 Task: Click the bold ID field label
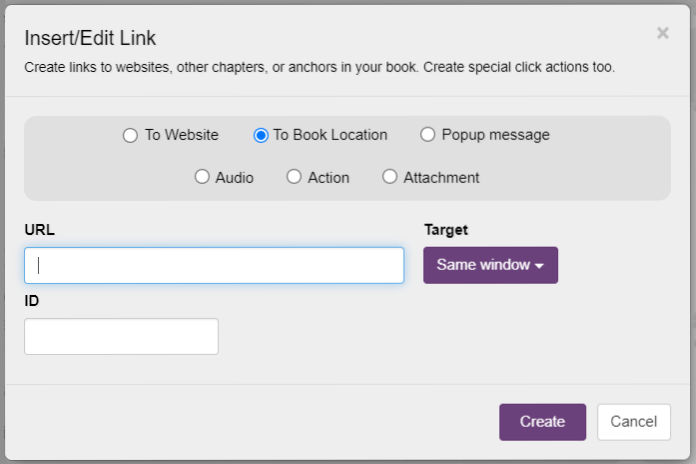pyautogui.click(x=32, y=300)
